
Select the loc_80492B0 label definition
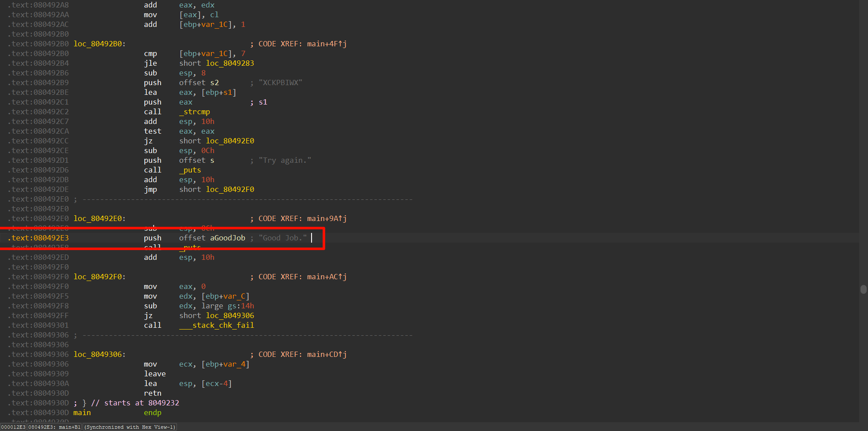99,44
